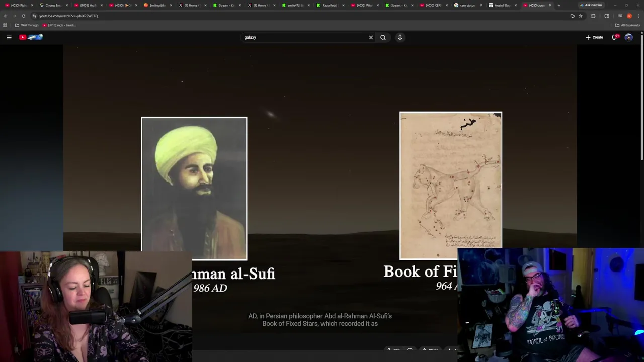Click the Ask Gemini button
The height and width of the screenshot is (362, 644).
pyautogui.click(x=591, y=5)
